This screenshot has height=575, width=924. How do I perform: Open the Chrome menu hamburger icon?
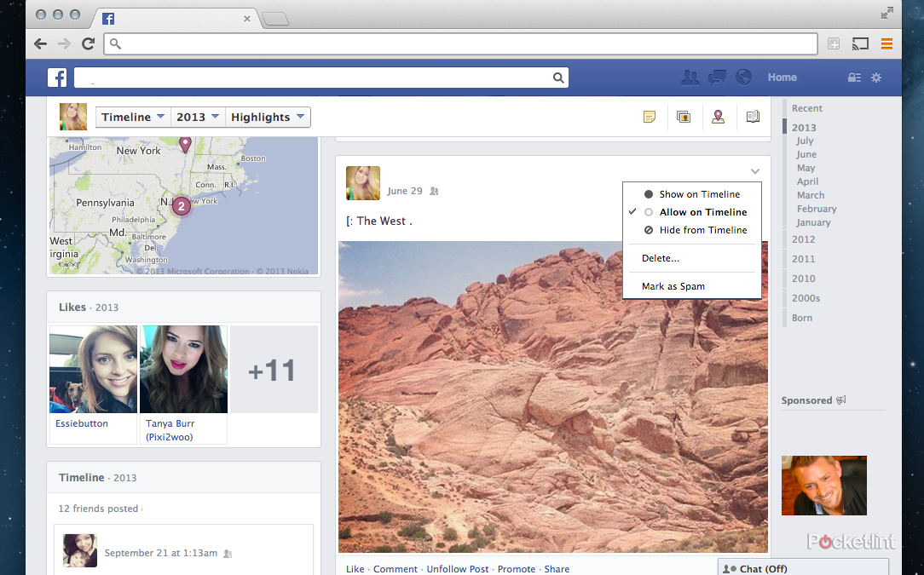pyautogui.click(x=886, y=43)
